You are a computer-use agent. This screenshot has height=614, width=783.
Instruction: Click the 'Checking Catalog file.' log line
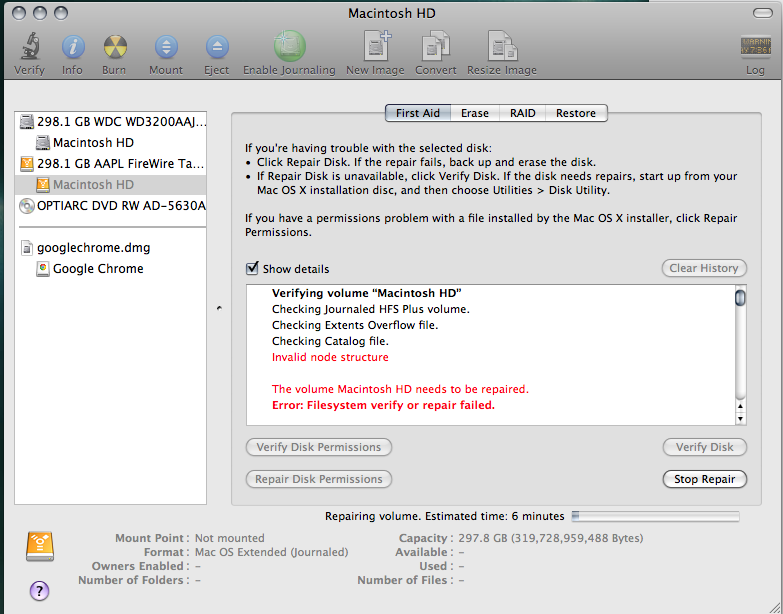(x=330, y=341)
